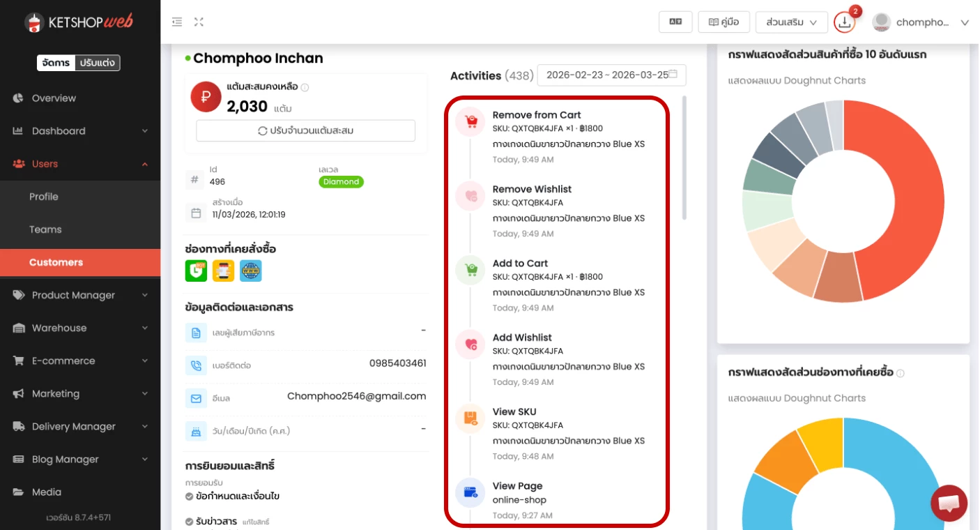980x530 pixels.
Task: Open the language switch icon button
Action: tap(675, 22)
